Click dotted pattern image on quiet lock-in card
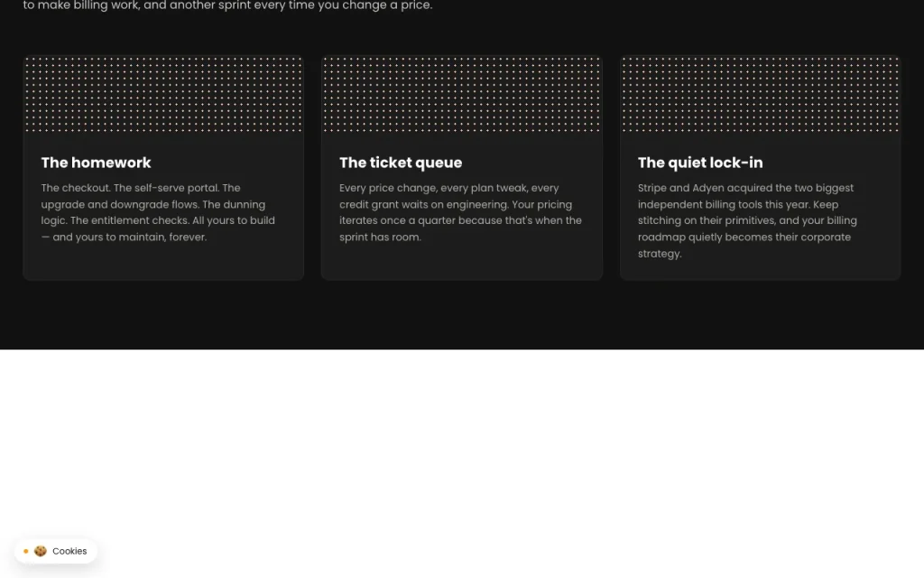The width and height of the screenshot is (924, 578). [760, 94]
